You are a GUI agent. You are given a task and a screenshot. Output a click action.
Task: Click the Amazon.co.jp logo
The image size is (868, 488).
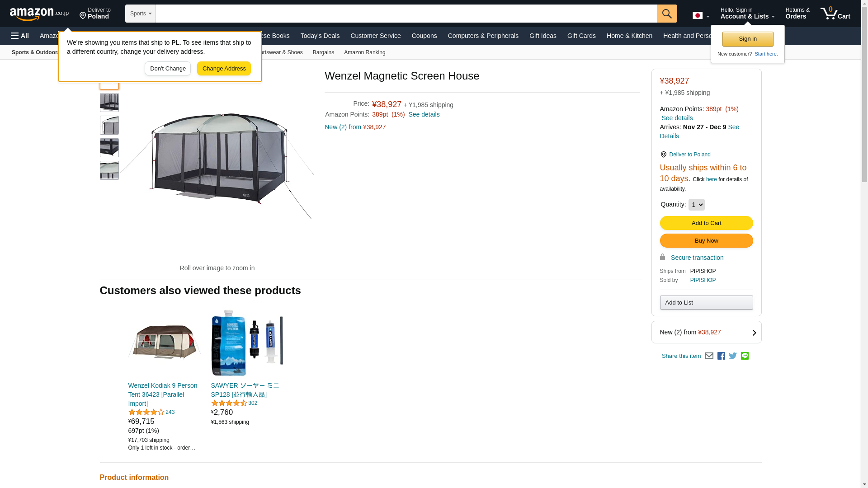(x=39, y=14)
